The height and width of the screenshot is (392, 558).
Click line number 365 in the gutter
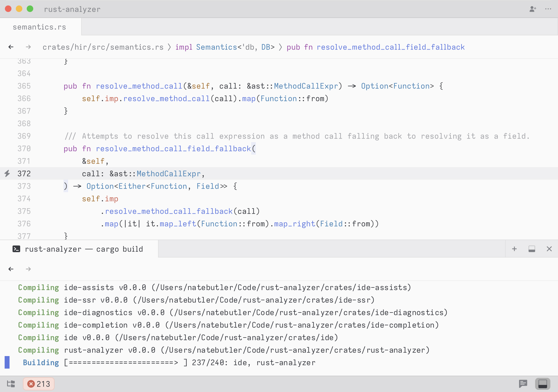coord(24,86)
